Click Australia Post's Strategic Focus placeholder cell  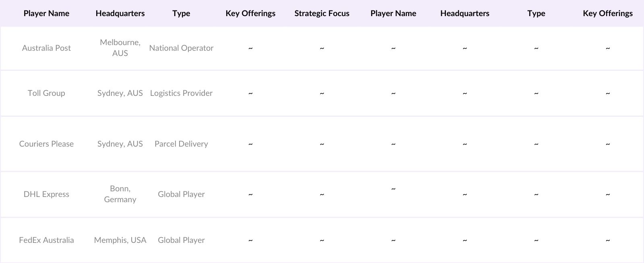322,48
